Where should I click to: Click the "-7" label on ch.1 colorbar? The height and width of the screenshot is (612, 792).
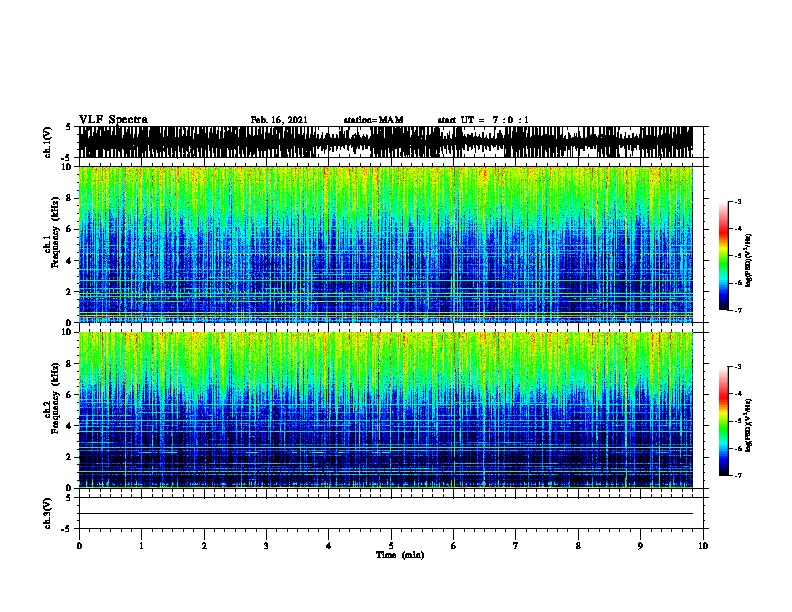[737, 311]
